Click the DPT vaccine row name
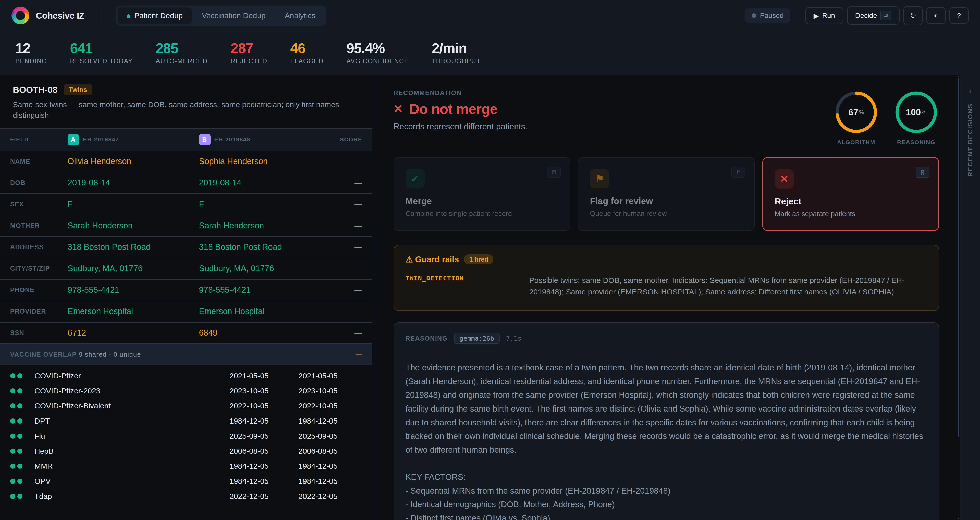The image size is (980, 520). pos(42,421)
